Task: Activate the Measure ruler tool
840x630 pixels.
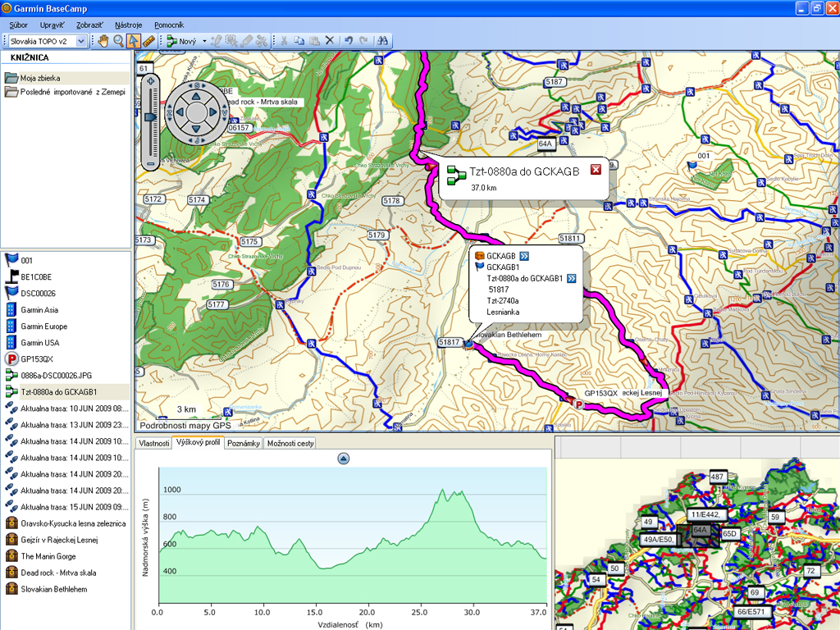Action: (x=149, y=40)
